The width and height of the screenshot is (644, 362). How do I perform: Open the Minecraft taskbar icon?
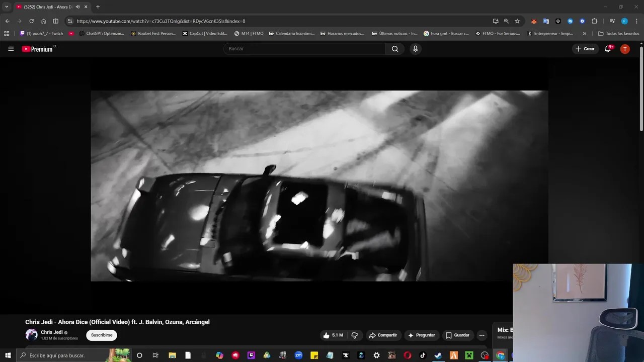point(469,355)
